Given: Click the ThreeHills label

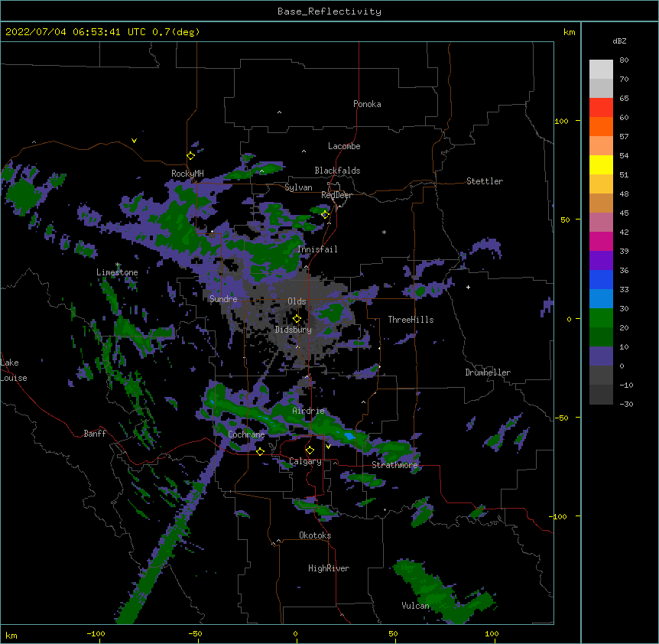Looking at the screenshot, I should (411, 320).
